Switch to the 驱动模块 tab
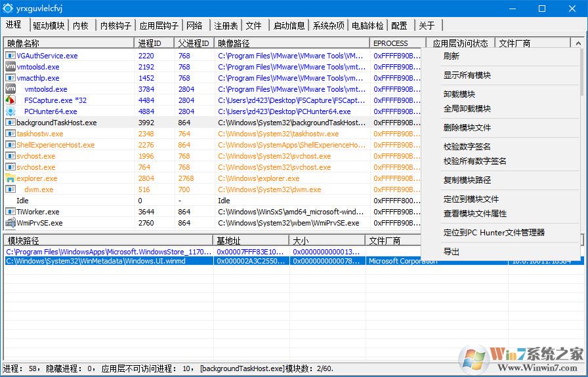588x377 pixels. pos(49,26)
